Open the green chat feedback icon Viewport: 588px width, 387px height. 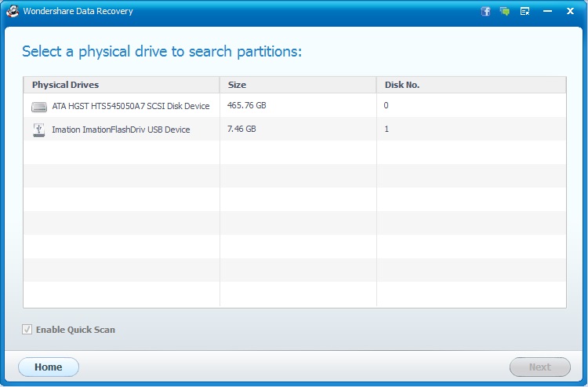505,11
